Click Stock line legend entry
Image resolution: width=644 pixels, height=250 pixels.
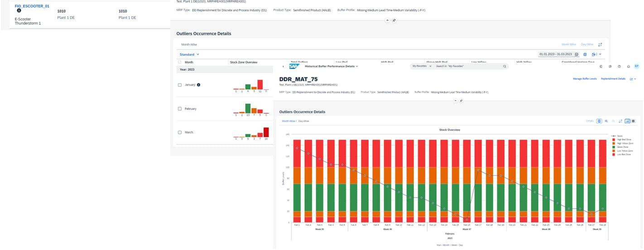pos(618,136)
